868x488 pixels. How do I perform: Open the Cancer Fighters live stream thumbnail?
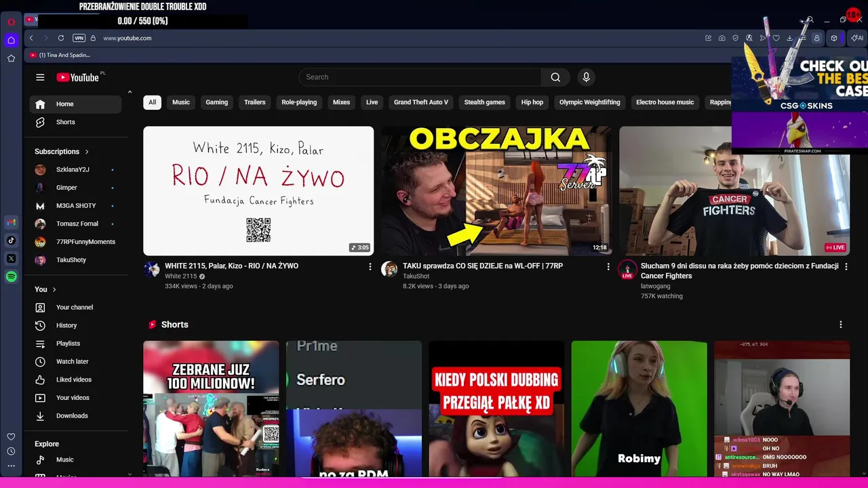point(734,191)
